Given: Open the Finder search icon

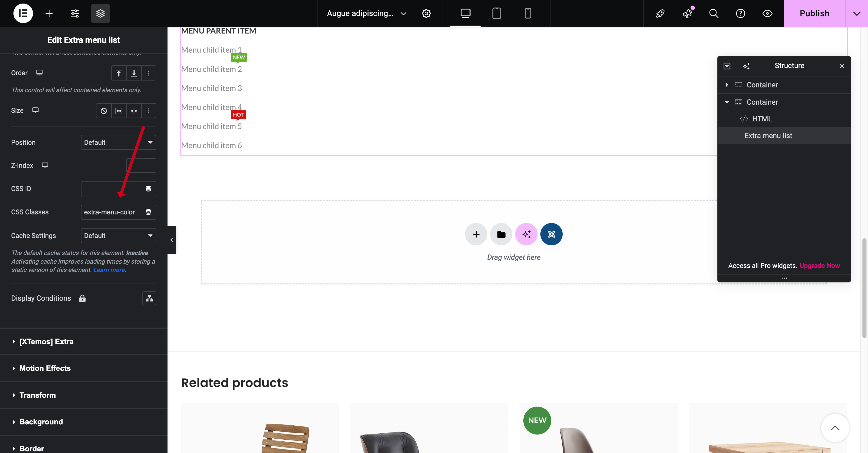Looking at the screenshot, I should pos(714,14).
